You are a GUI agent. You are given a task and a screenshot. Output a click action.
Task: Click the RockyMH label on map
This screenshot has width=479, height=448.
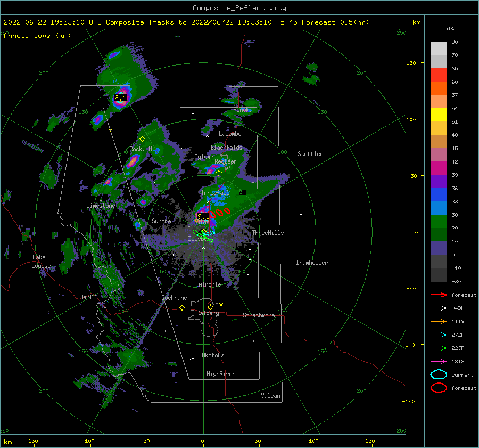[x=141, y=149]
